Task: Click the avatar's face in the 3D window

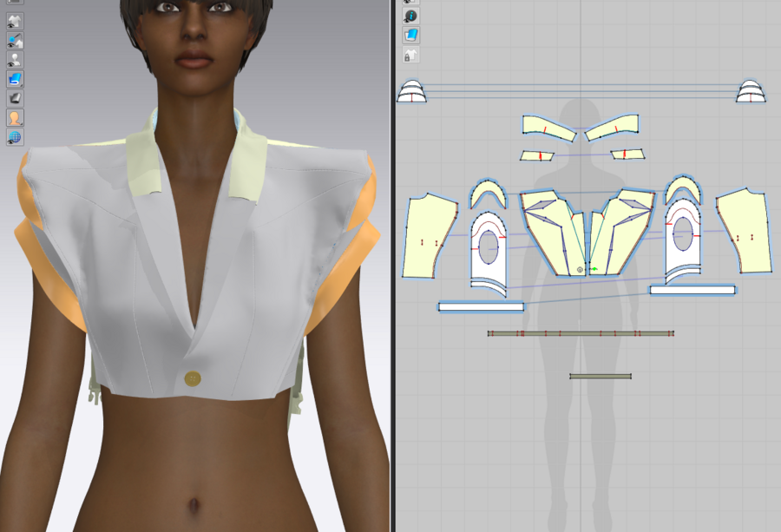Action: (194, 37)
